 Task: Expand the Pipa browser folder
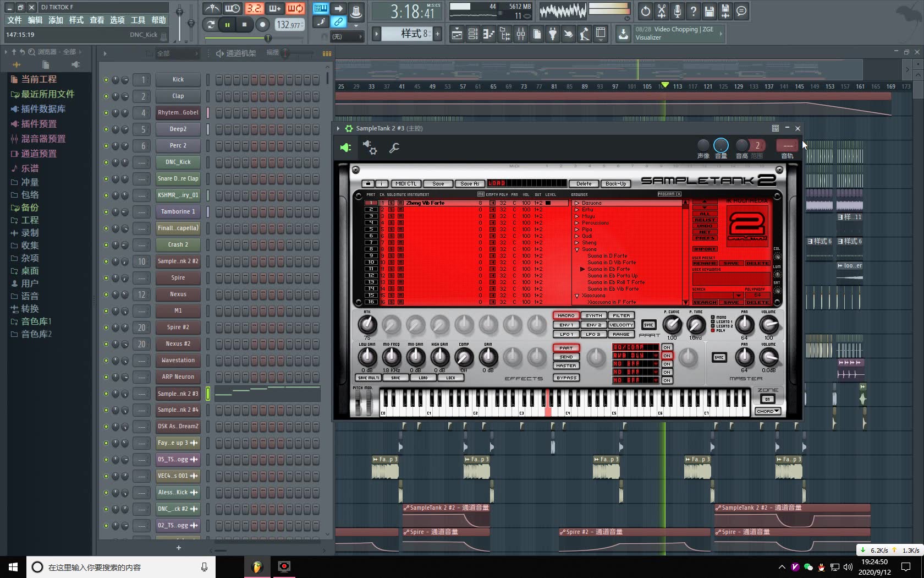(x=577, y=230)
